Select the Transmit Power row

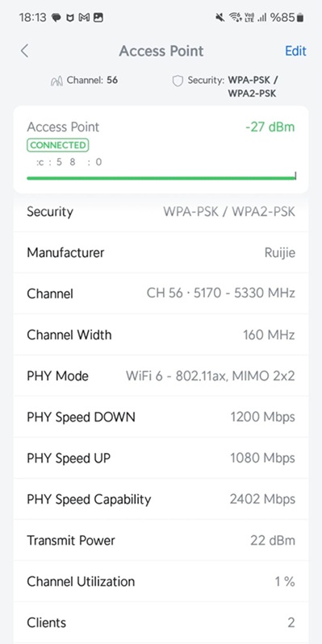pyautogui.click(x=161, y=540)
